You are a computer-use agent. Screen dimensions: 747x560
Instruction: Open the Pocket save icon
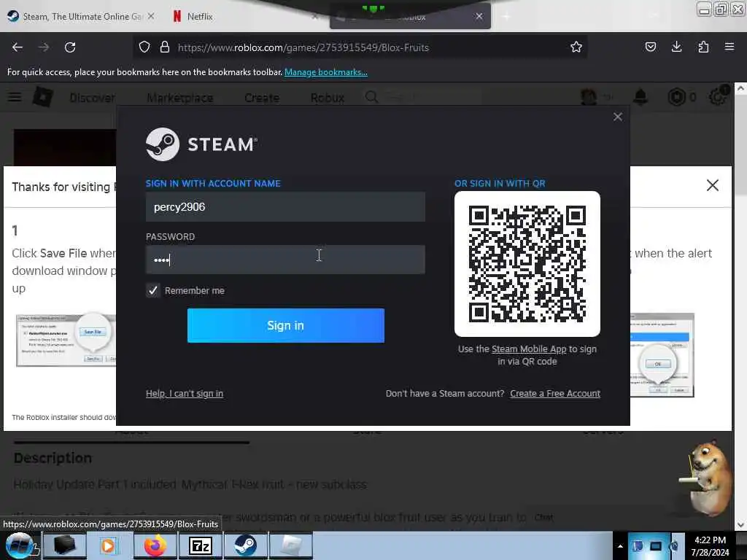click(650, 47)
